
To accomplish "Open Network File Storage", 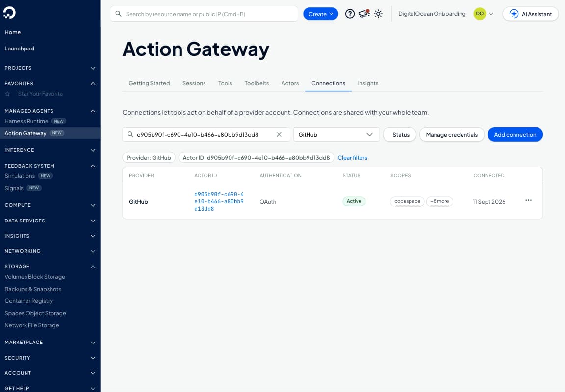I will coord(32,325).
